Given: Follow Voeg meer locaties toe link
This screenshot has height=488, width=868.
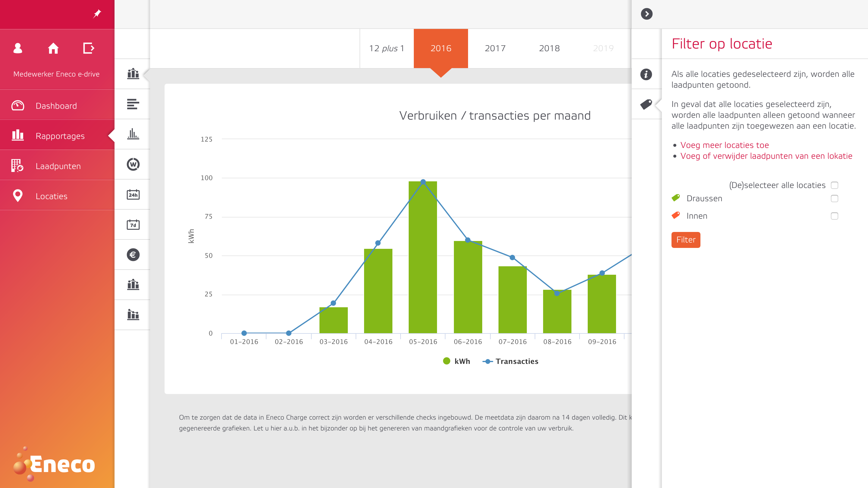Looking at the screenshot, I should point(725,145).
